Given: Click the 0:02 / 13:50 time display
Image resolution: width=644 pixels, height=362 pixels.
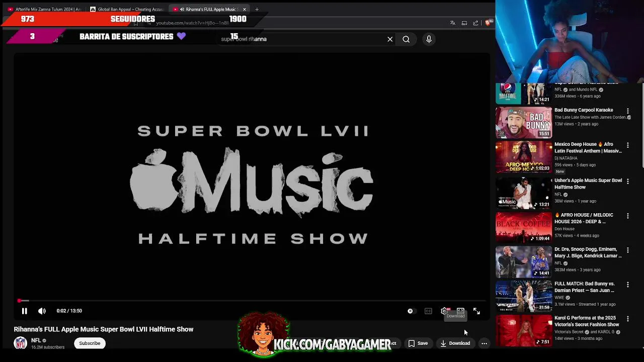Looking at the screenshot, I should (x=69, y=311).
